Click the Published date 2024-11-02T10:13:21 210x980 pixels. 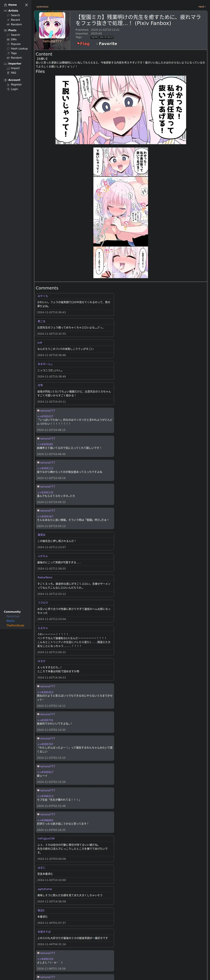pos(105,30)
